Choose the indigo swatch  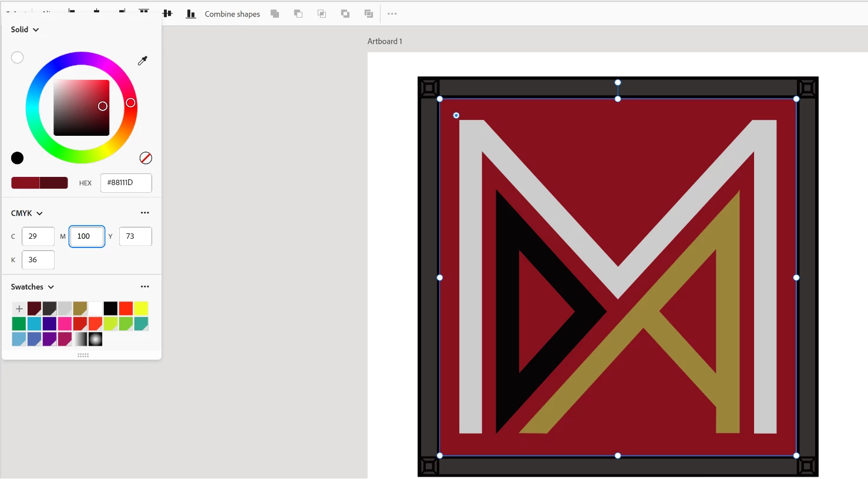click(x=49, y=324)
